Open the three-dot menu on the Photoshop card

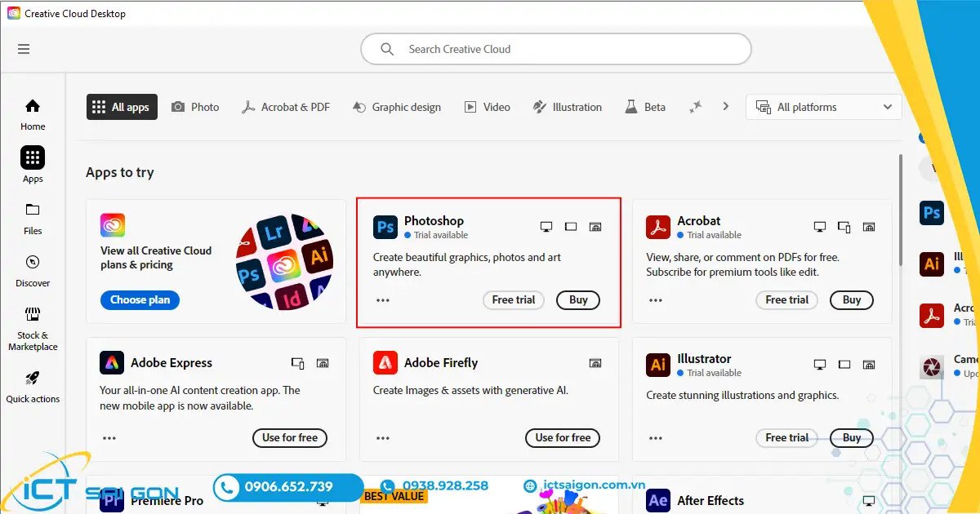[382, 300]
